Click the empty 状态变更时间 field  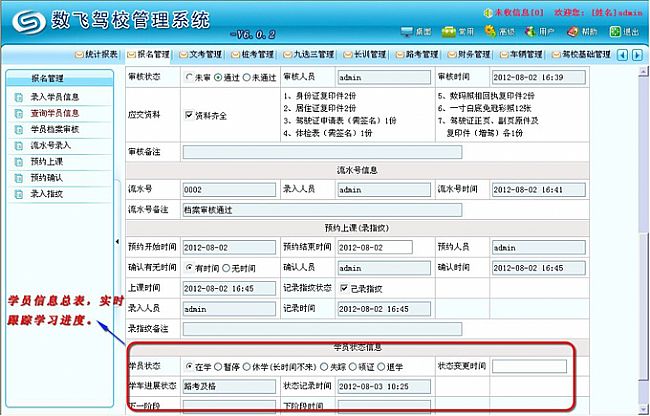pos(529,366)
